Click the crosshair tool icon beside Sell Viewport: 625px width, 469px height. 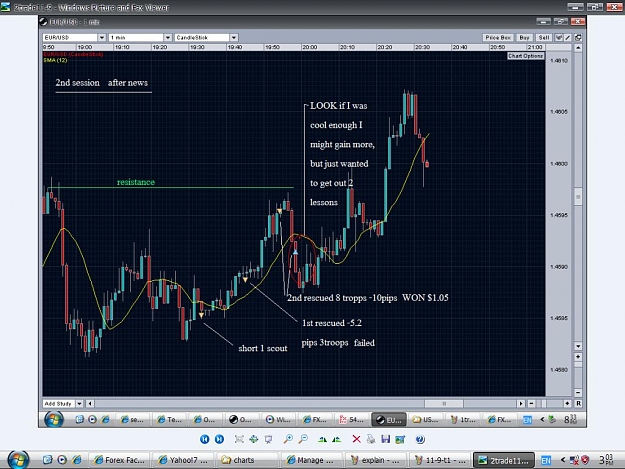559,37
